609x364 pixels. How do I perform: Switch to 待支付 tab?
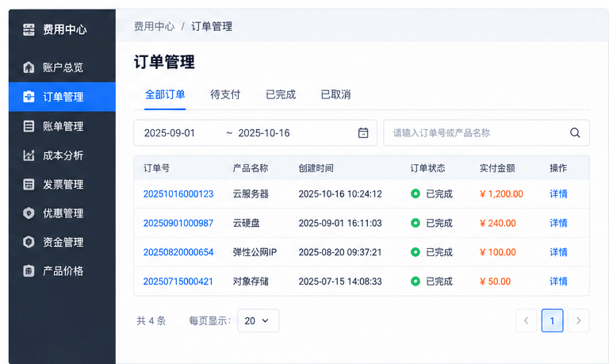[225, 94]
